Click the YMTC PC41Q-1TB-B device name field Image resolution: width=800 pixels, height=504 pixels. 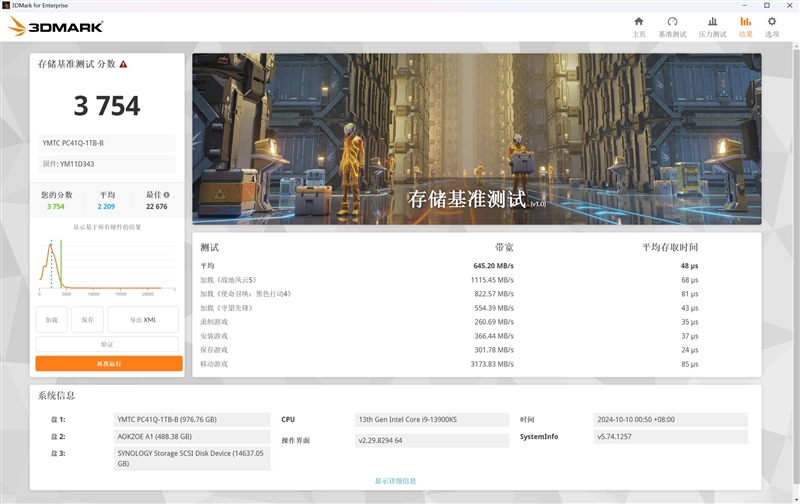point(107,143)
